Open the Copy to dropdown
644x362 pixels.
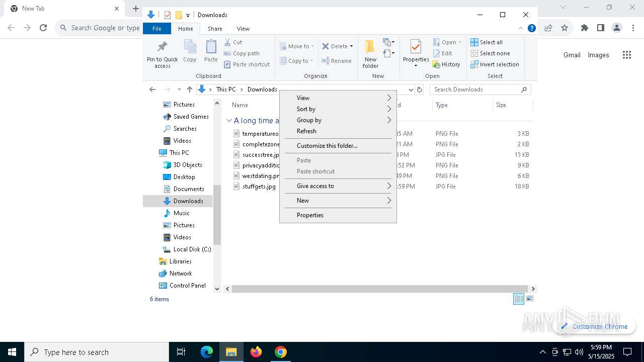click(297, 61)
